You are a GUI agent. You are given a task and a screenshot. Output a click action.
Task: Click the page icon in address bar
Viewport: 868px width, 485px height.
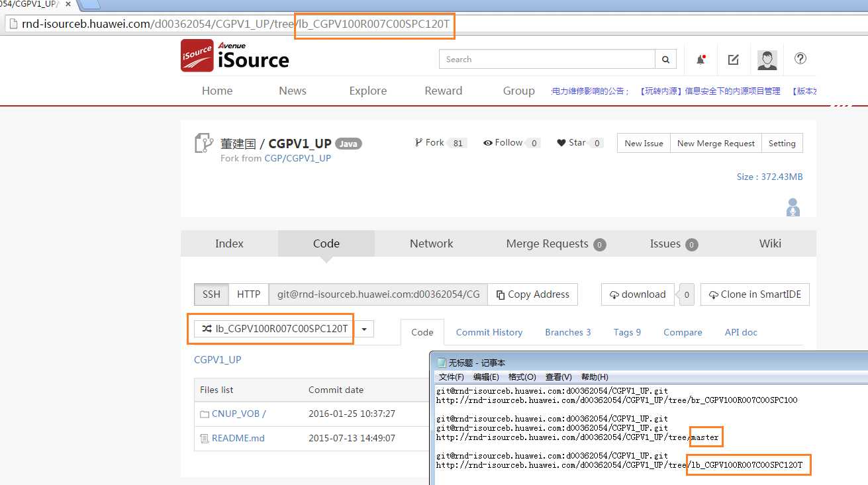tap(12, 24)
